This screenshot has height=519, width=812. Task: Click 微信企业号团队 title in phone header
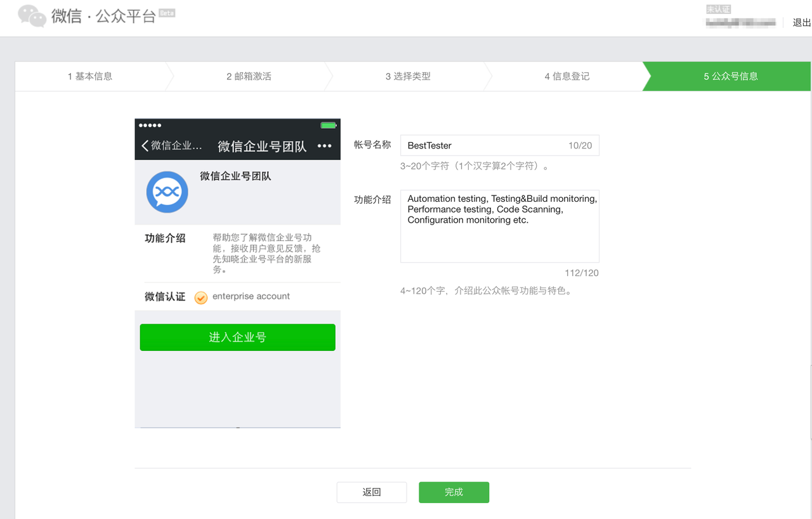click(262, 146)
